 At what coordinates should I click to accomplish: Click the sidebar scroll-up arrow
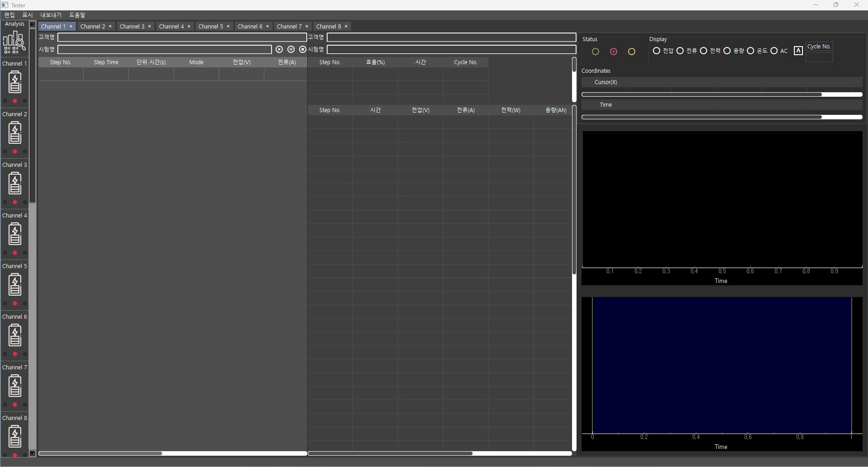coord(32,24)
